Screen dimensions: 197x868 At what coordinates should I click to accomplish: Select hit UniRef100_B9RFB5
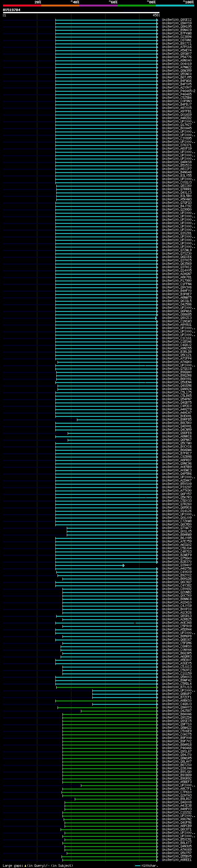(x=177, y=419)
